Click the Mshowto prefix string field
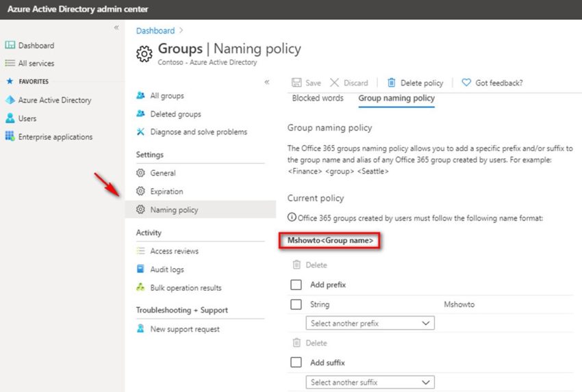The height and width of the screenshot is (392, 582). 459,304
